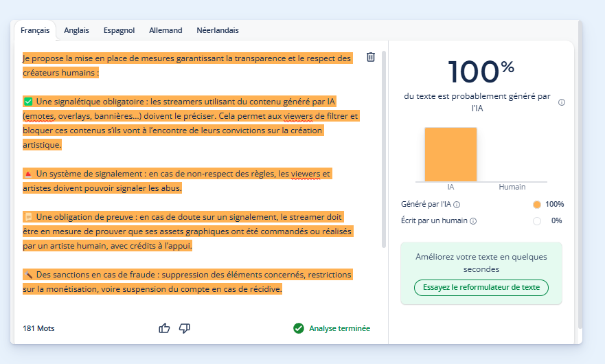
Task: Click 'Des sanctions en cas de fraude' text
Action: point(187,282)
